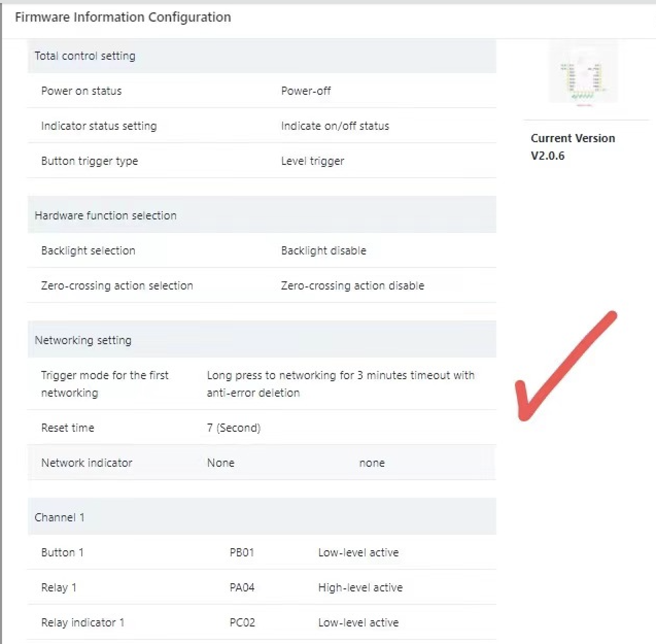656x644 pixels.
Task: Select Low-level active for Relay indicator 1
Action: 358,622
